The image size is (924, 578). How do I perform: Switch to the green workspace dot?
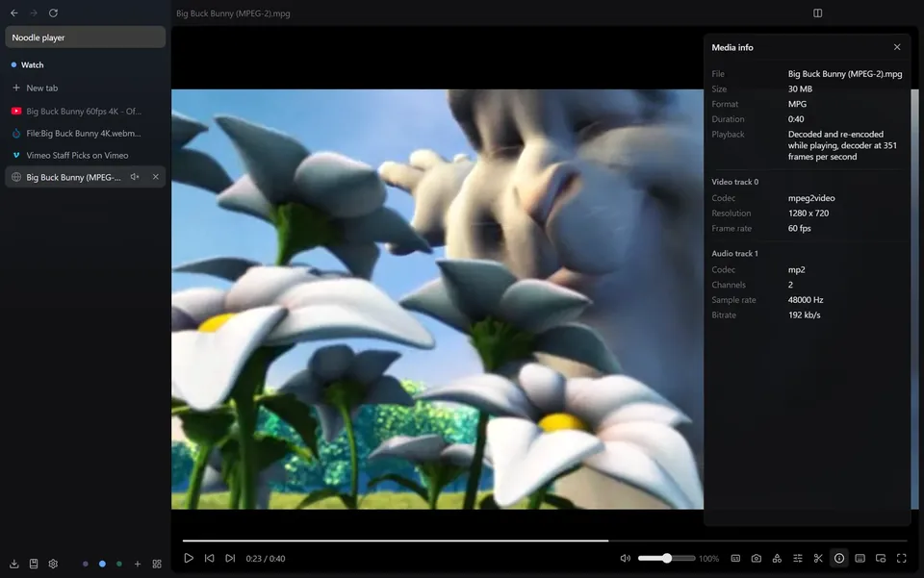[x=119, y=564]
